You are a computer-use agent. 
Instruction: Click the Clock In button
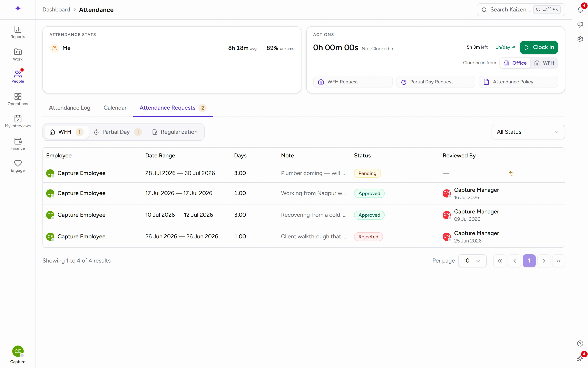539,47
